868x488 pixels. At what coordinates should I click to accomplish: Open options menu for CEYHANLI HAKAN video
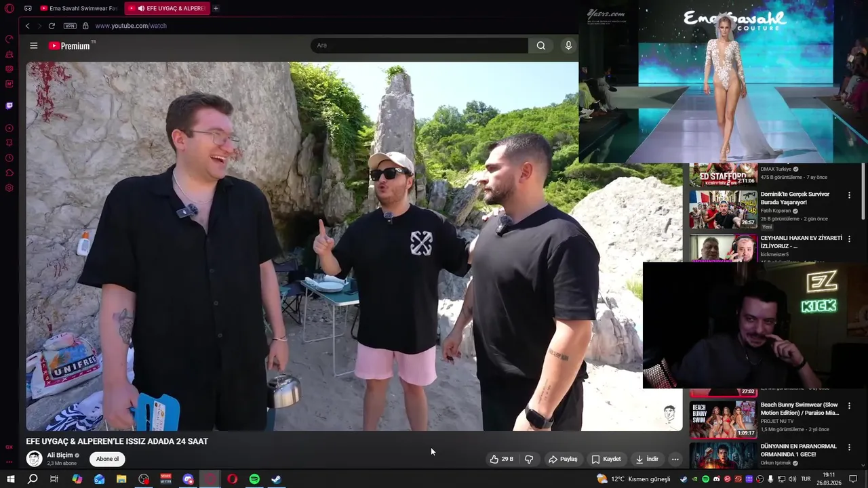click(849, 239)
